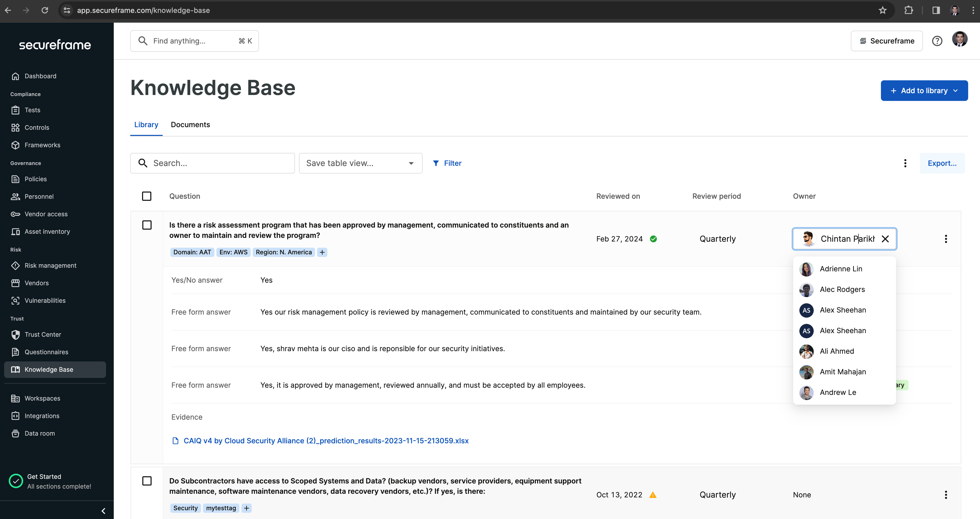Viewport: 980px width, 519px height.
Task: Add a tag to risk assessment question
Action: coord(322,252)
